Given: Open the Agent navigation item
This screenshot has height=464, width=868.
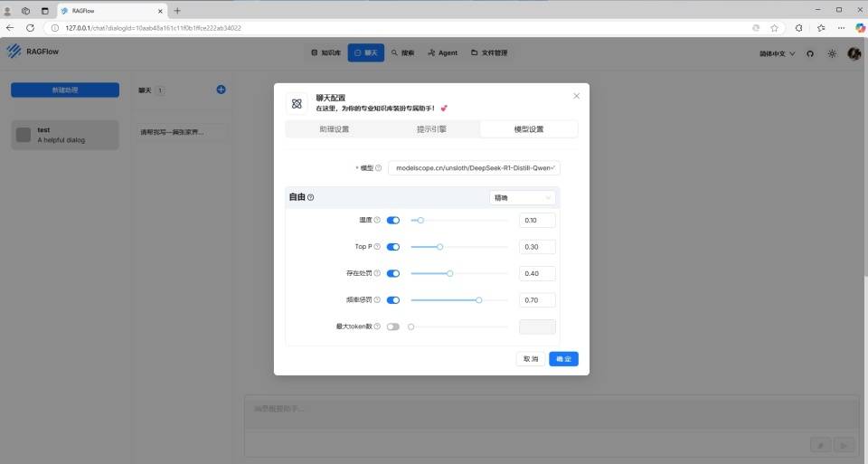Looking at the screenshot, I should (x=442, y=52).
